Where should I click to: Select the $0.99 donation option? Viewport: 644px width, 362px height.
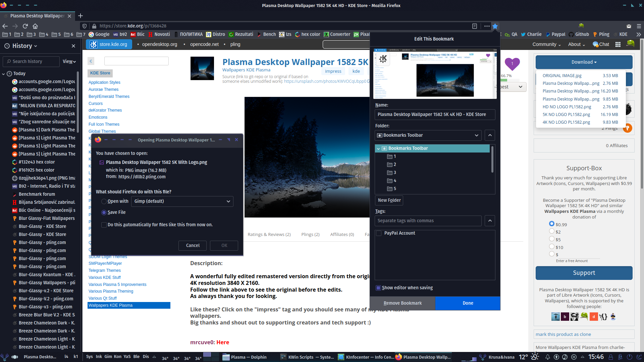[x=552, y=224]
